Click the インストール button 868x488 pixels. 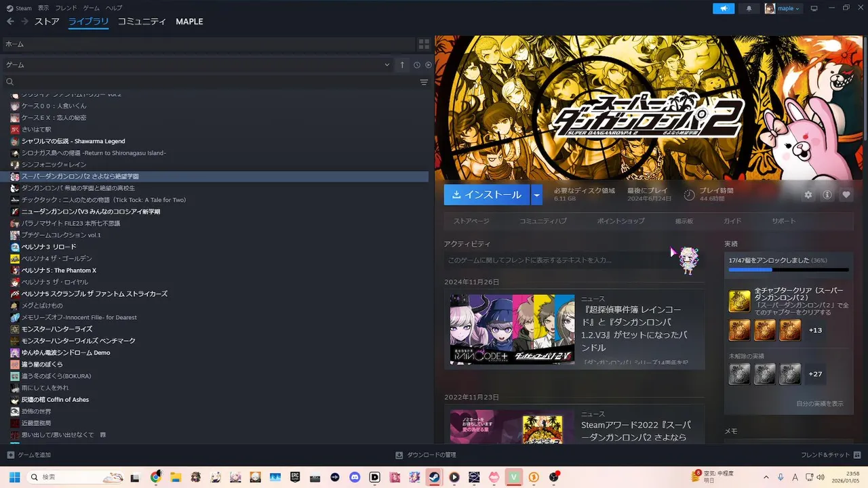coord(487,195)
